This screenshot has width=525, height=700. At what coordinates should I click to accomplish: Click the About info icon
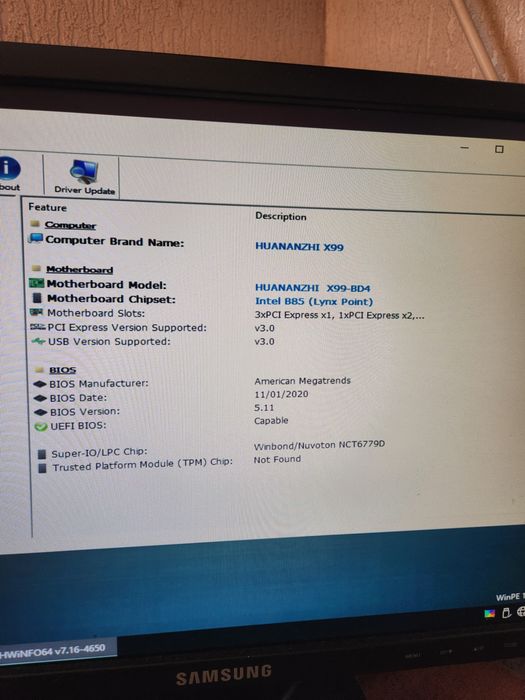(8, 169)
